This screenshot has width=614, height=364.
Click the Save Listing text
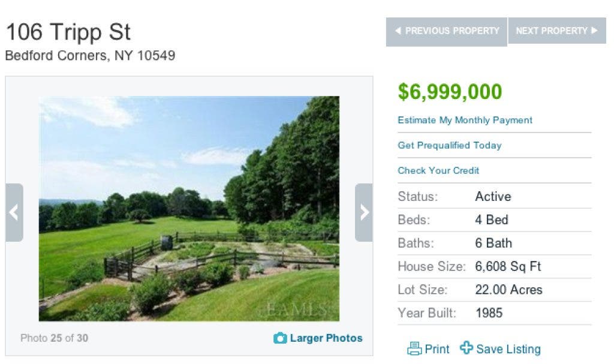508,349
